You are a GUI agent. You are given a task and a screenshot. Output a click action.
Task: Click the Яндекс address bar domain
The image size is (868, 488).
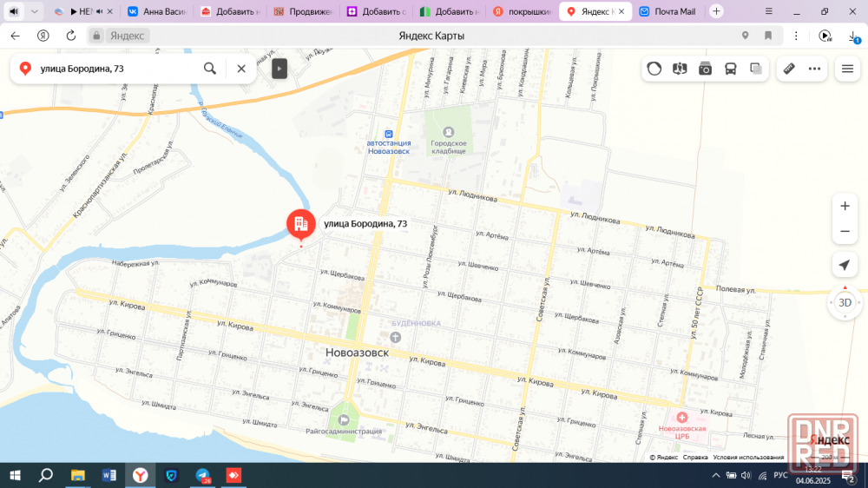tap(128, 36)
